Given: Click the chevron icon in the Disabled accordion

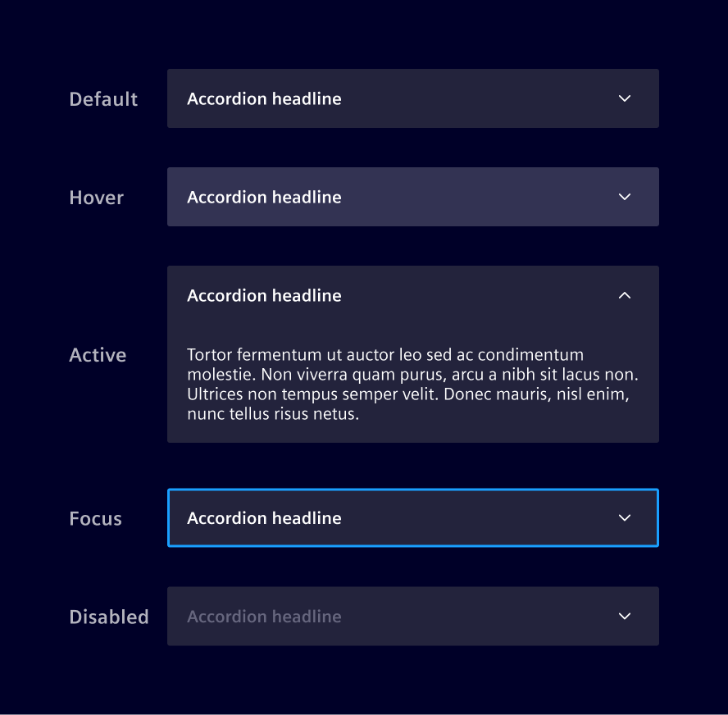Looking at the screenshot, I should point(625,617).
